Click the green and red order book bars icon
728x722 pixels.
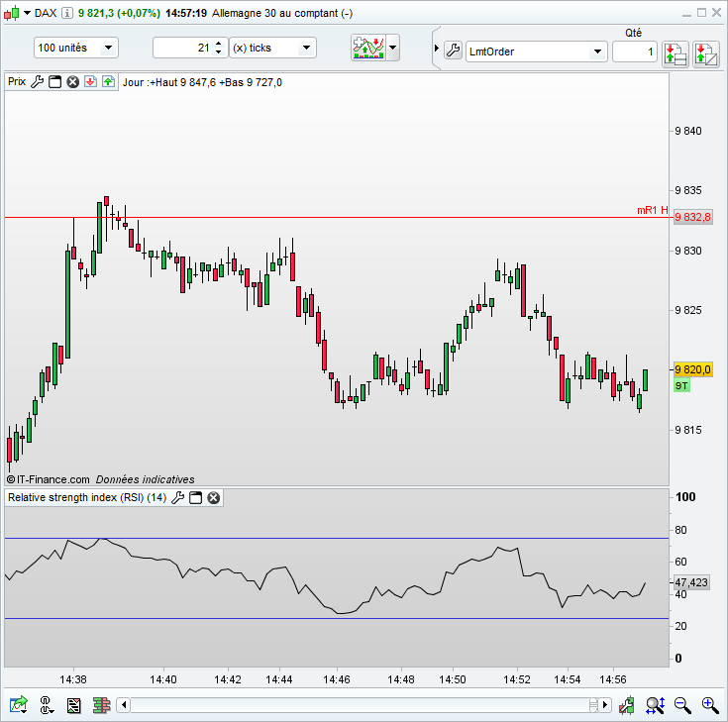coord(101,706)
